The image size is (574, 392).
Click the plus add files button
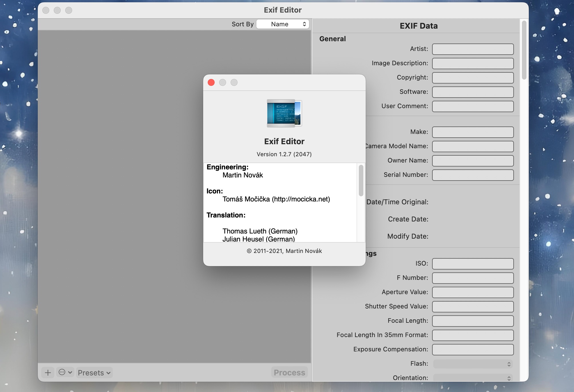click(x=48, y=373)
